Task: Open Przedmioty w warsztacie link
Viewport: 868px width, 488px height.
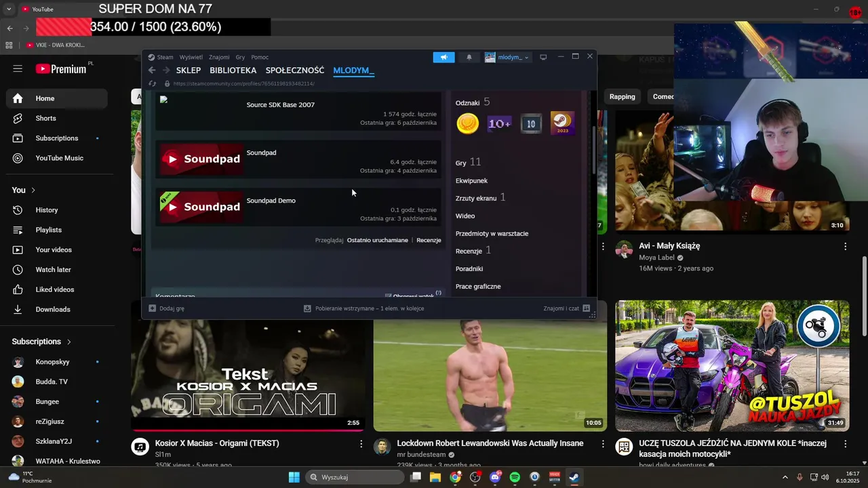Action: [x=492, y=234]
